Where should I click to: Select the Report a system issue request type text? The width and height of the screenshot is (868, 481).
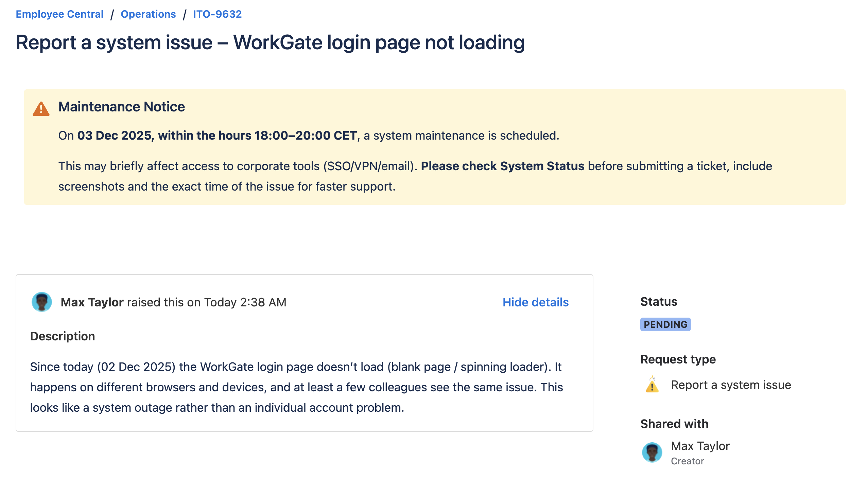click(x=731, y=385)
